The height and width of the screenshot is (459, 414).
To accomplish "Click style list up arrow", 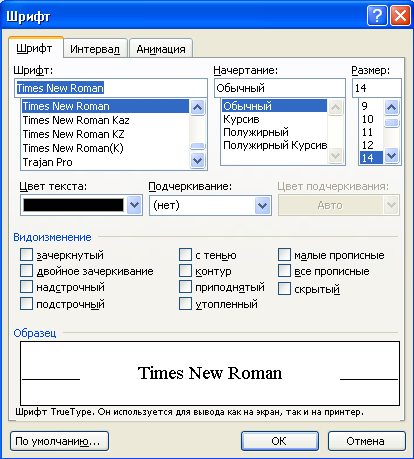I will pyautogui.click(x=336, y=107).
